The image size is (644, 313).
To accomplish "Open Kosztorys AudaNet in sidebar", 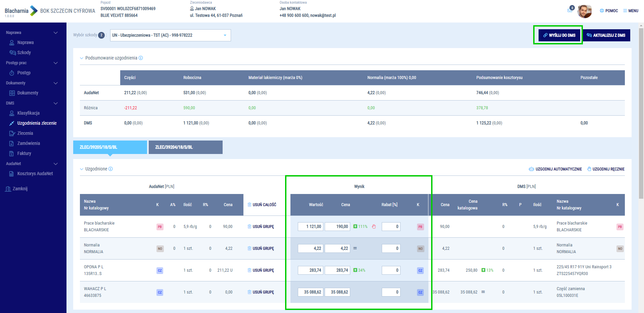I will pos(35,173).
